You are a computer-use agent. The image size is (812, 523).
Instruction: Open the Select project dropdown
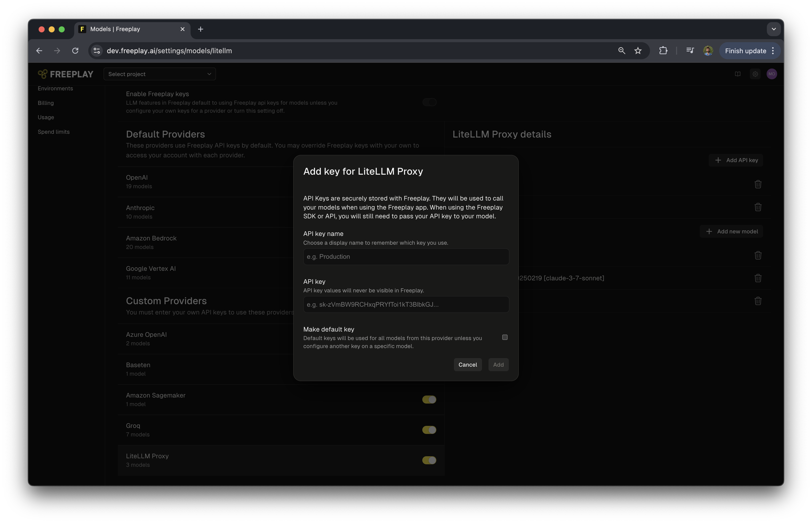coord(159,74)
